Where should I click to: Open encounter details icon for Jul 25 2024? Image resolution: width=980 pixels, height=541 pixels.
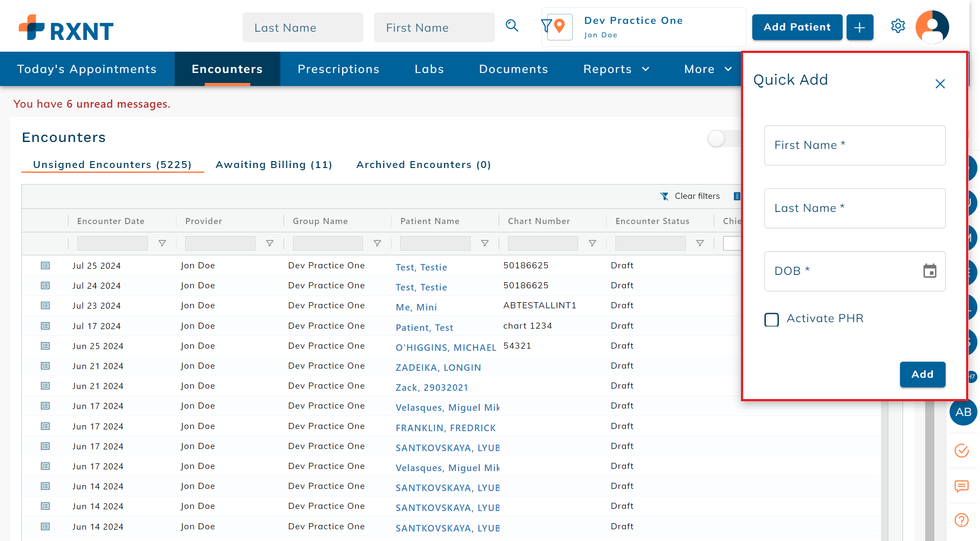point(45,265)
